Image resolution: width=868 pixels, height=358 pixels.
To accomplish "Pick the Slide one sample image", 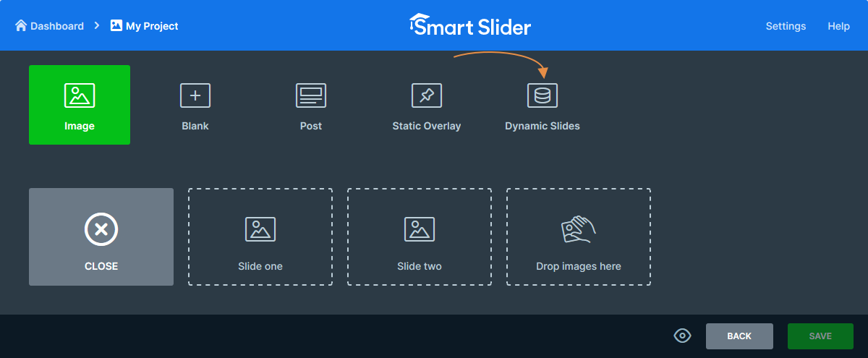I will click(x=260, y=236).
